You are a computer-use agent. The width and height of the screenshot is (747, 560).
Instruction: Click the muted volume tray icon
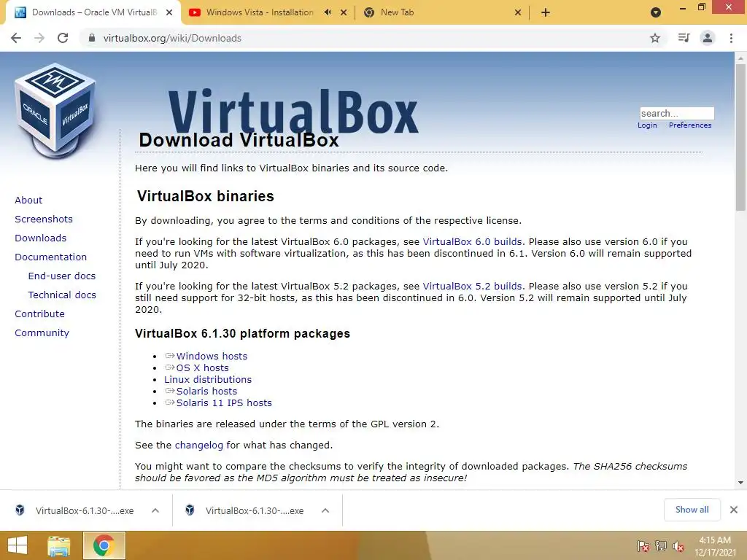[x=678, y=546]
